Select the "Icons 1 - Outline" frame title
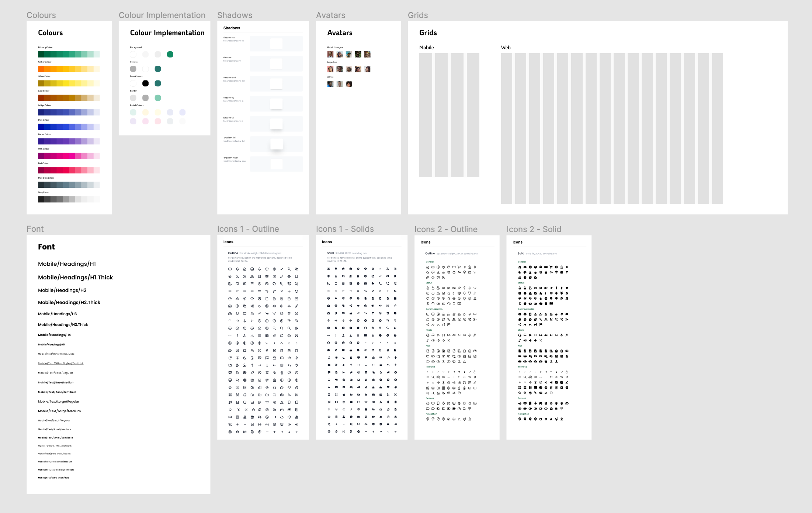The width and height of the screenshot is (812, 513). pos(248,229)
